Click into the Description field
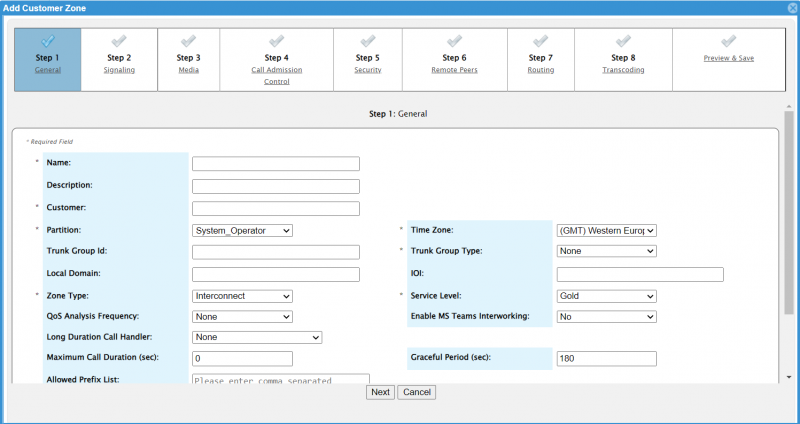Viewport: 800px width, 424px height. pyautogui.click(x=276, y=186)
